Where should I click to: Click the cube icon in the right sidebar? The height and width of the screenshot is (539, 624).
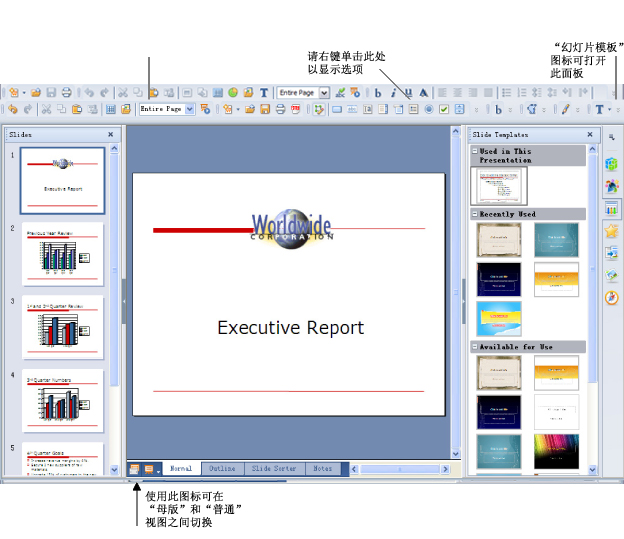pyautogui.click(x=612, y=164)
